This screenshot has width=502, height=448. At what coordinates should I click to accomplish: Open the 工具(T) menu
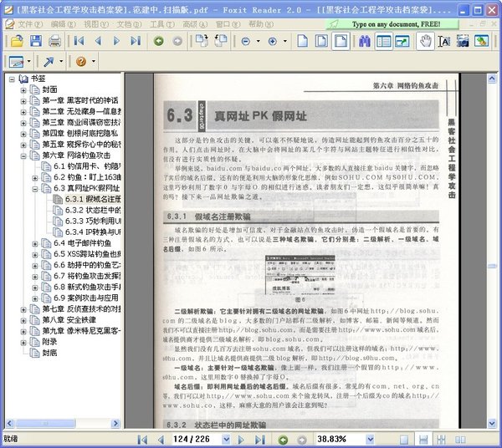162,24
